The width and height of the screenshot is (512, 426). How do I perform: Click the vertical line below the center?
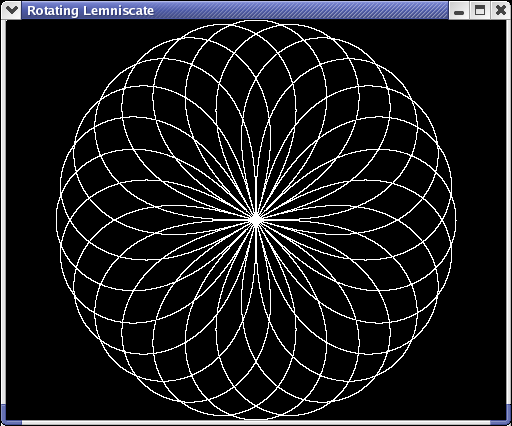(256, 247)
